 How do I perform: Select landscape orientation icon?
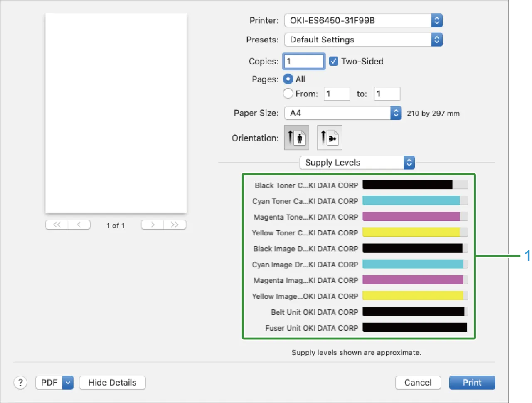click(330, 138)
